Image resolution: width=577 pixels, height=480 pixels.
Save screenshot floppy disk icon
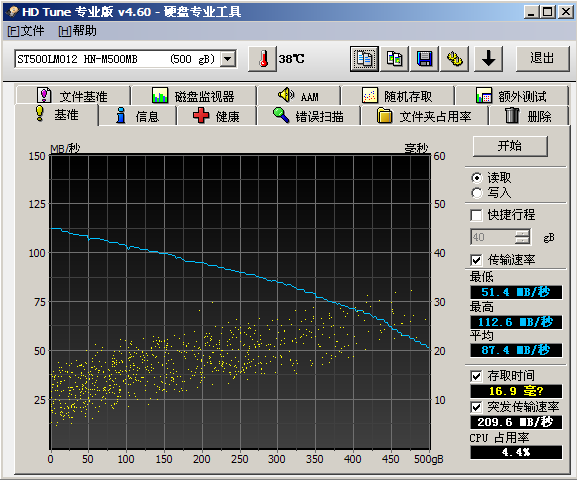point(424,59)
